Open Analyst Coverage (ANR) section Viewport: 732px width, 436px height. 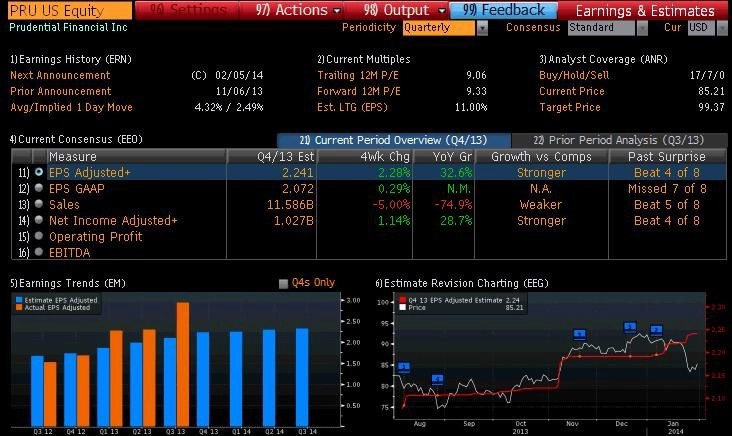(603, 59)
